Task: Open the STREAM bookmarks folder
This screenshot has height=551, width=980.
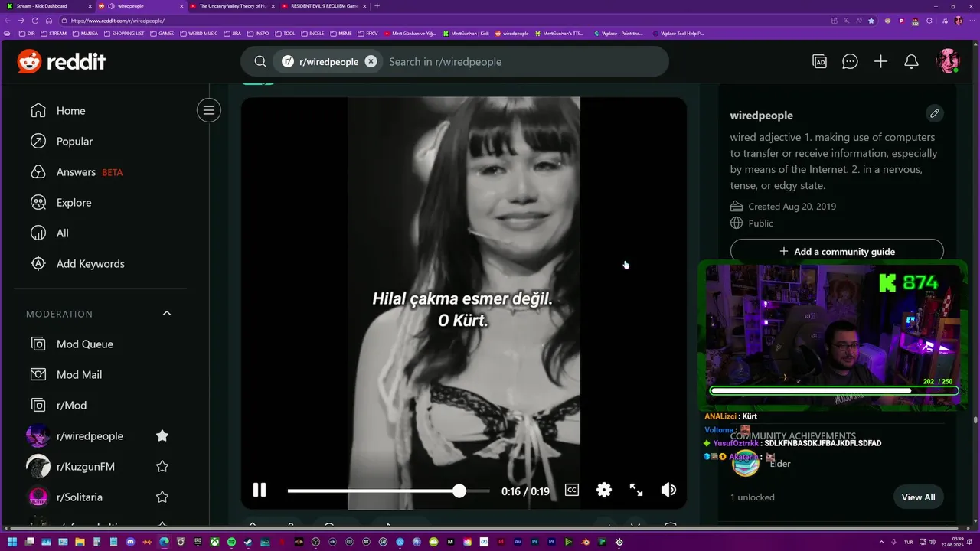Action: click(x=54, y=34)
